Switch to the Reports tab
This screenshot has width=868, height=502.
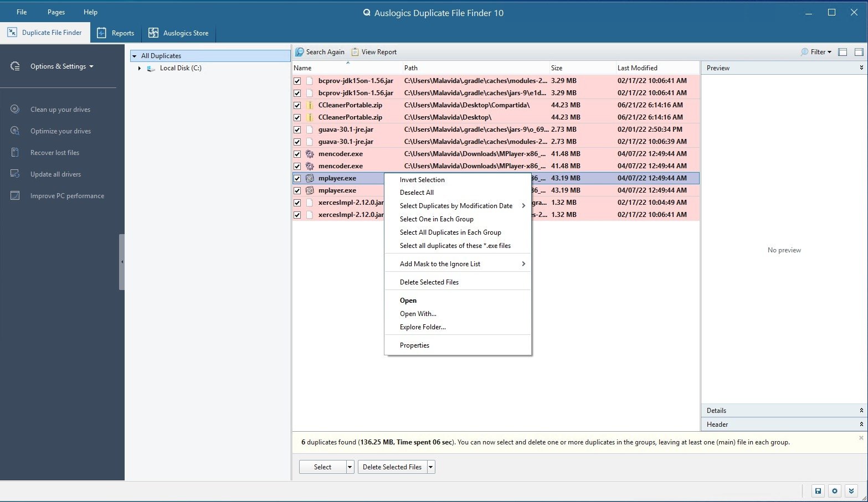tap(116, 33)
